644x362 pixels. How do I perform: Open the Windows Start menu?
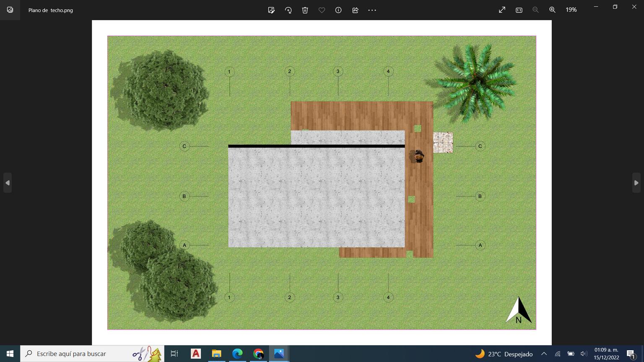[10, 354]
